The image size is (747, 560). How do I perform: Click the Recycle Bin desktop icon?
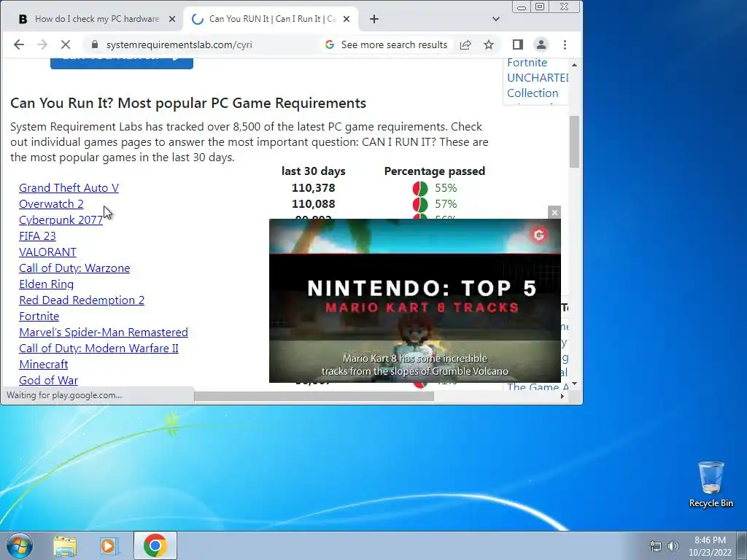coord(711,484)
